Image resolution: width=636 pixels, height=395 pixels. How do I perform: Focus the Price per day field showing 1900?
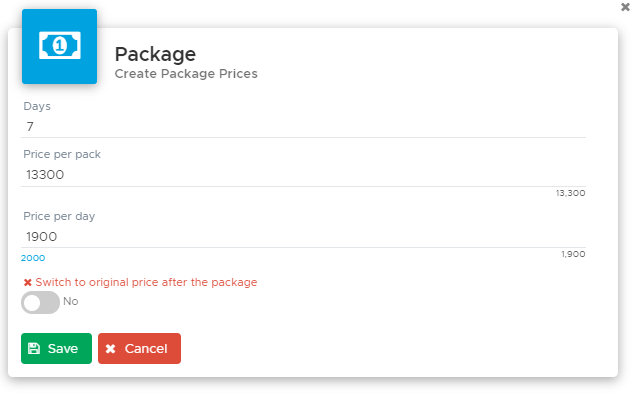(303, 236)
